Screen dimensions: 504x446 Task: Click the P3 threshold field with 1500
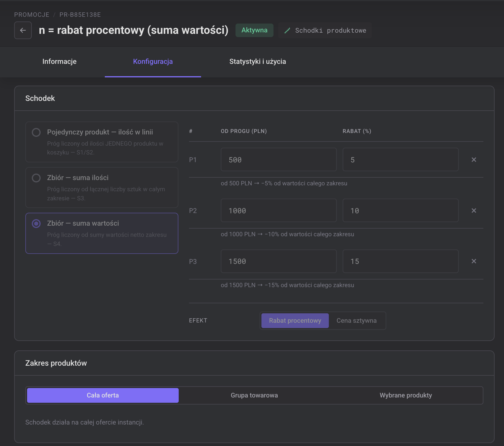(x=278, y=261)
